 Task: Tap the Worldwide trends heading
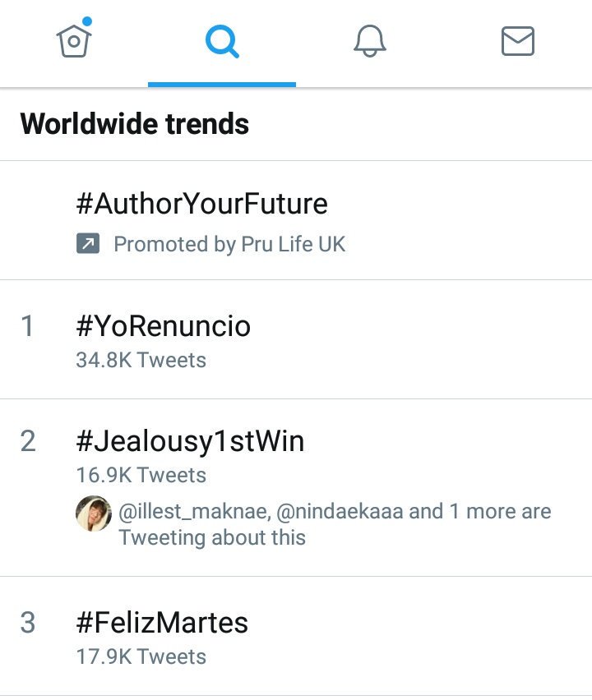pos(134,124)
